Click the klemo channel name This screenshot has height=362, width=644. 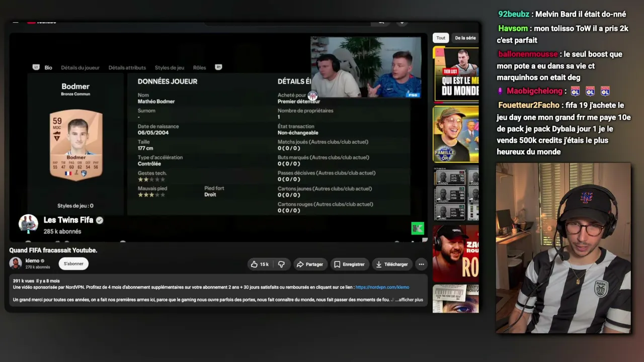point(32,260)
